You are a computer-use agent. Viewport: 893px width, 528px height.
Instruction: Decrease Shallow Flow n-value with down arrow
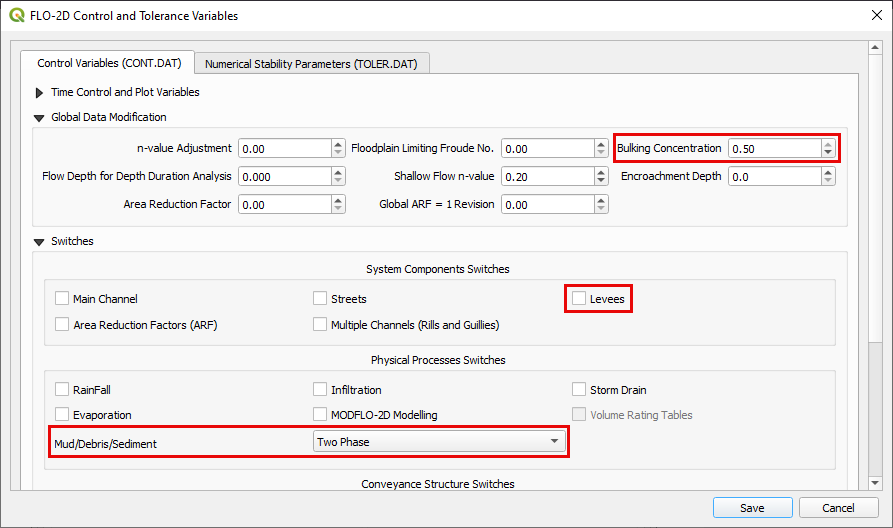(601, 181)
